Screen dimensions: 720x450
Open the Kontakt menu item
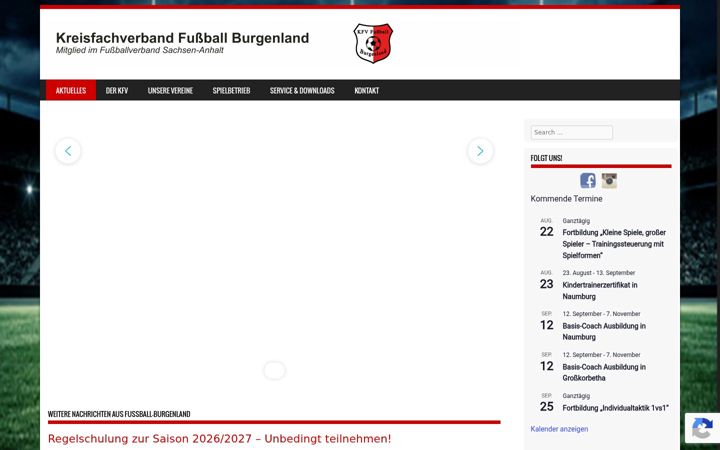pos(366,90)
